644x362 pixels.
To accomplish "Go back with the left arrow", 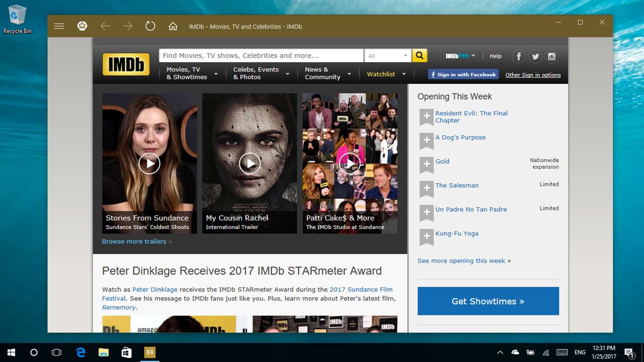I will [x=105, y=26].
